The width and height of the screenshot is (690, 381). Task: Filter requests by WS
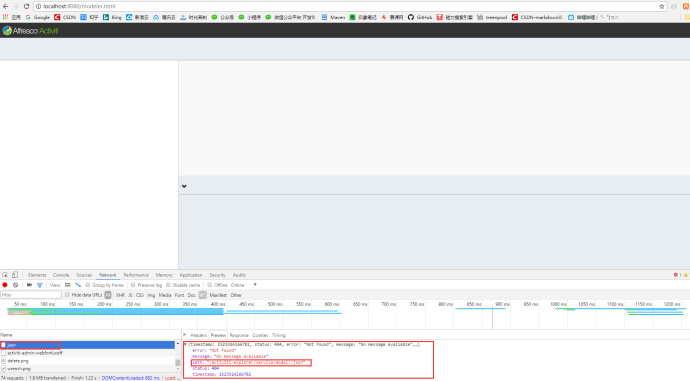pos(202,295)
